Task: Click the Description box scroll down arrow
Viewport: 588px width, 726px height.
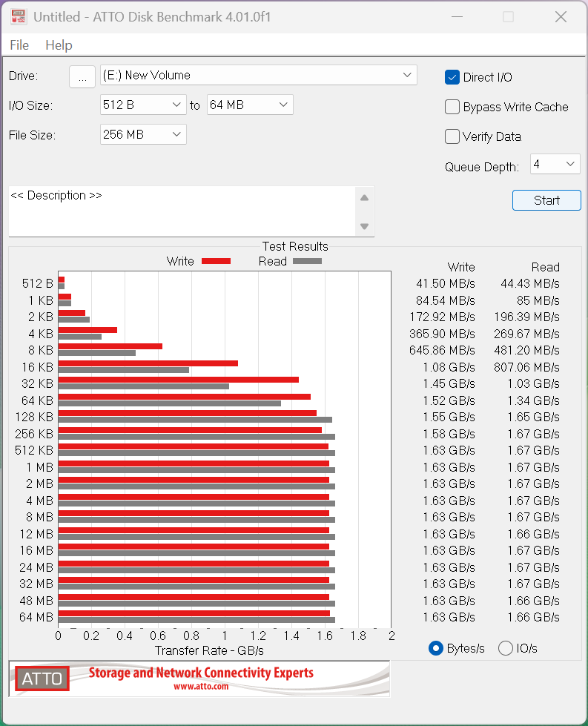Action: (364, 226)
